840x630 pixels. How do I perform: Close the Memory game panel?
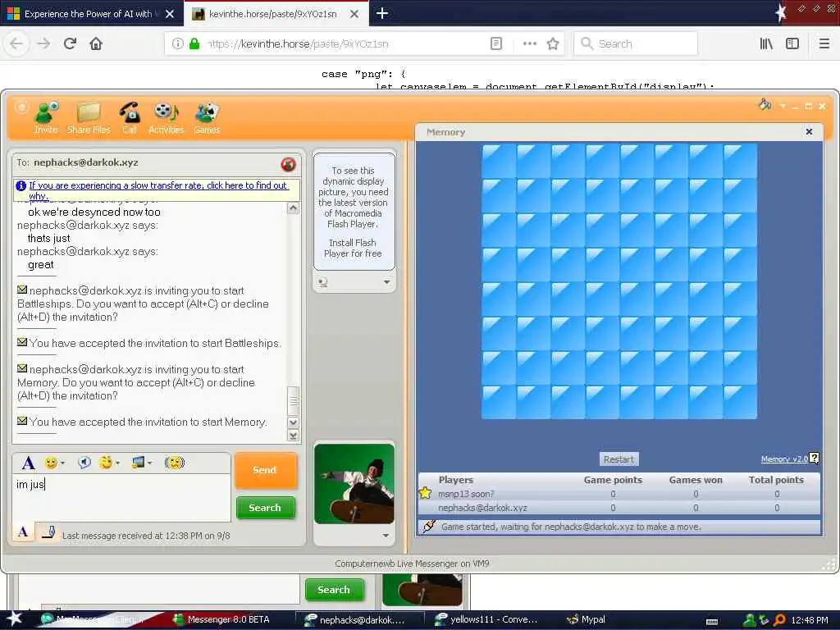tap(809, 132)
